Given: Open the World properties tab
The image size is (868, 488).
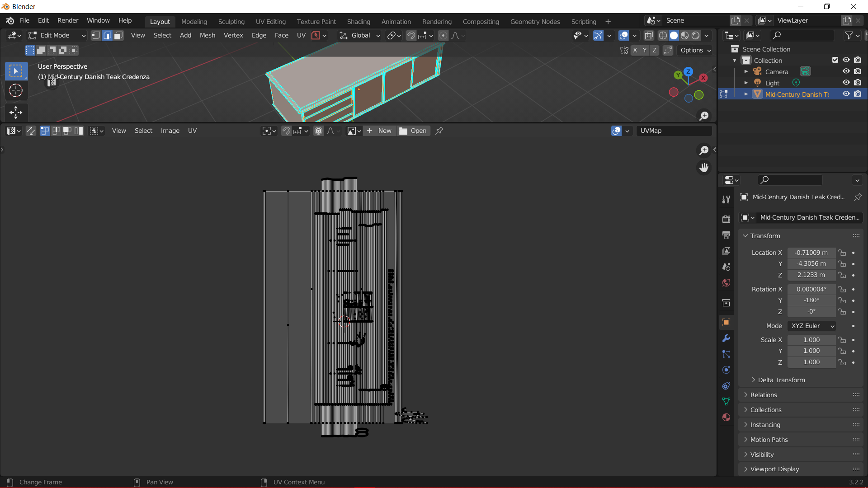Looking at the screenshot, I should pos(726,282).
